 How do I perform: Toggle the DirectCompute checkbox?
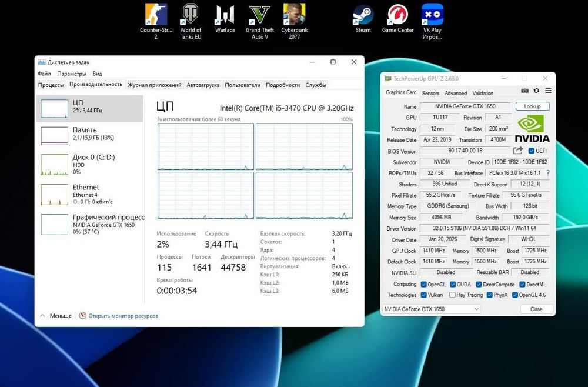(479, 284)
